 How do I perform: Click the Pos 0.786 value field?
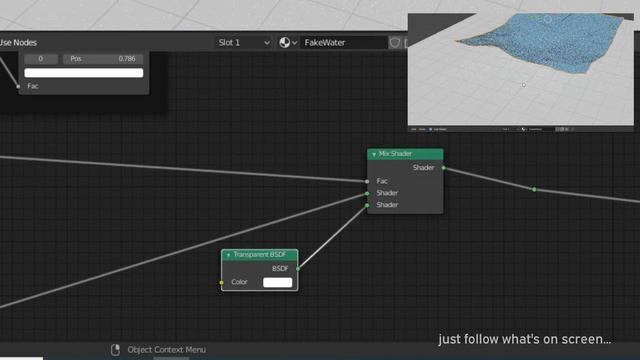tap(103, 59)
